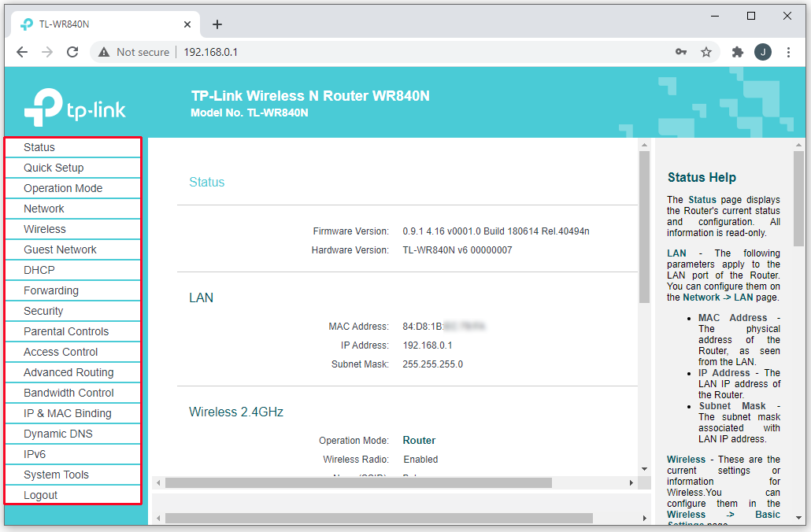Click firmware version value 0.9.1 4.16
The height and width of the screenshot is (532, 811).
(496, 231)
